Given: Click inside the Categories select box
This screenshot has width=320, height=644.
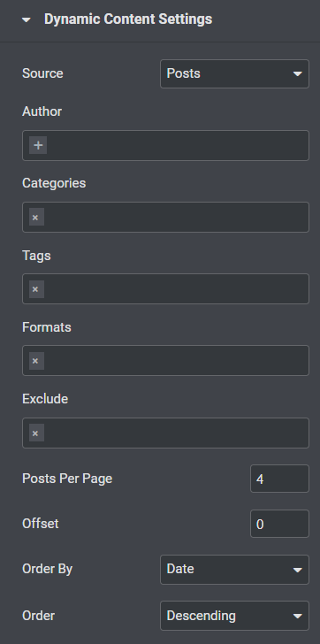Looking at the screenshot, I should click(177, 217).
